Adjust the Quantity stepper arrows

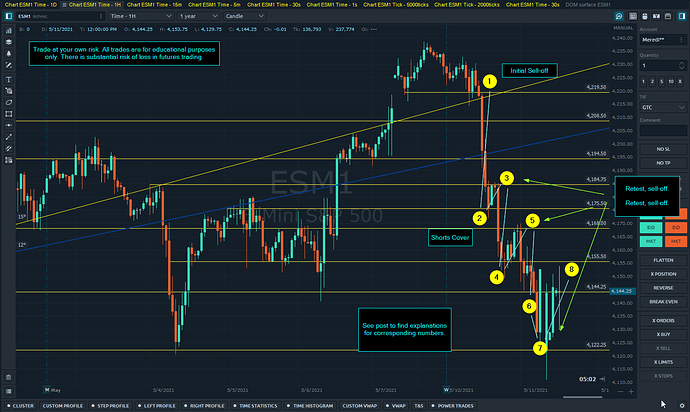682,66
